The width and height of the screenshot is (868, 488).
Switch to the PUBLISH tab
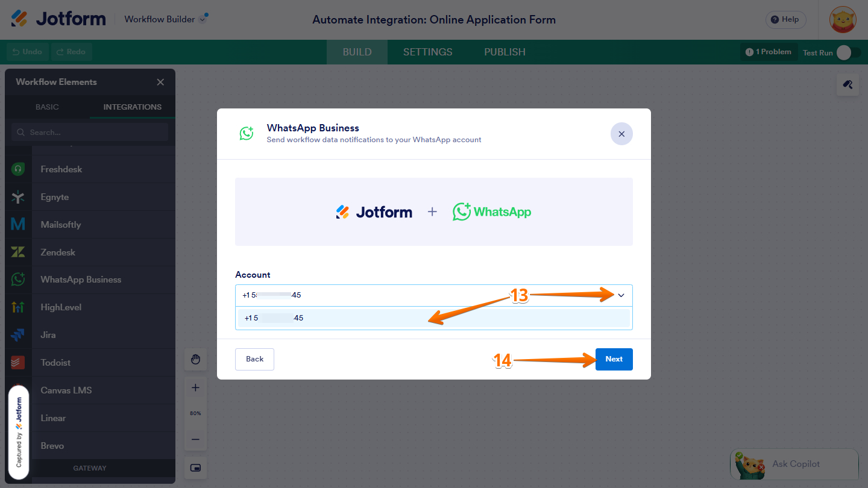505,52
